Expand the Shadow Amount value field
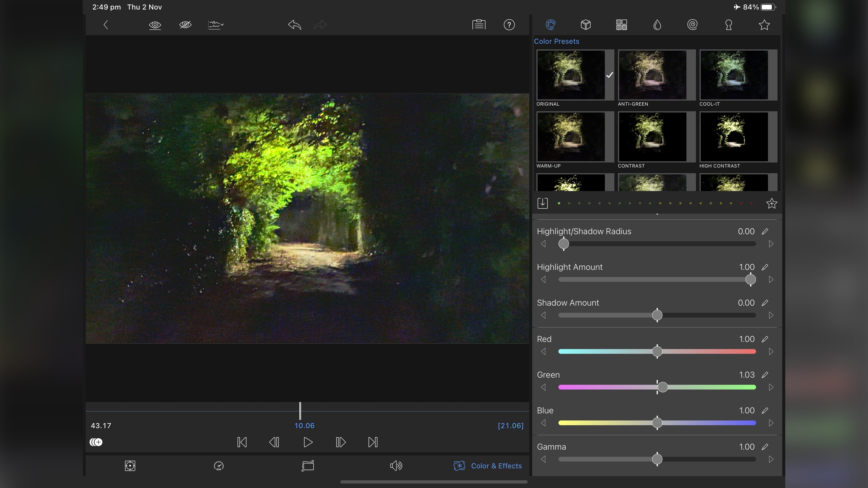Screen dimensions: 868x488 (765, 303)
